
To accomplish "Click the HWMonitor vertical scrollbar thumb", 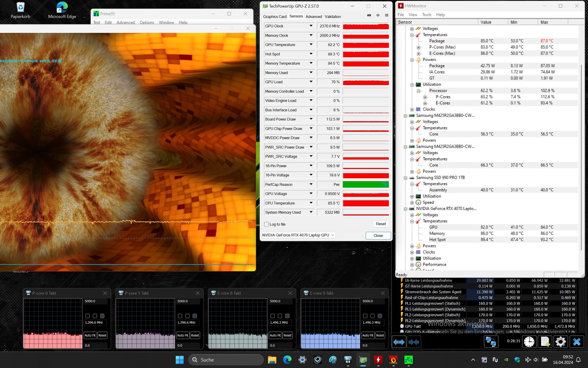I will [x=581, y=157].
